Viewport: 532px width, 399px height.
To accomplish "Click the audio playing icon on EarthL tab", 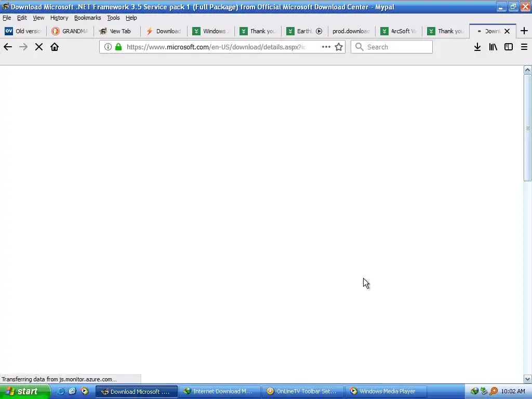I will 319,31.
